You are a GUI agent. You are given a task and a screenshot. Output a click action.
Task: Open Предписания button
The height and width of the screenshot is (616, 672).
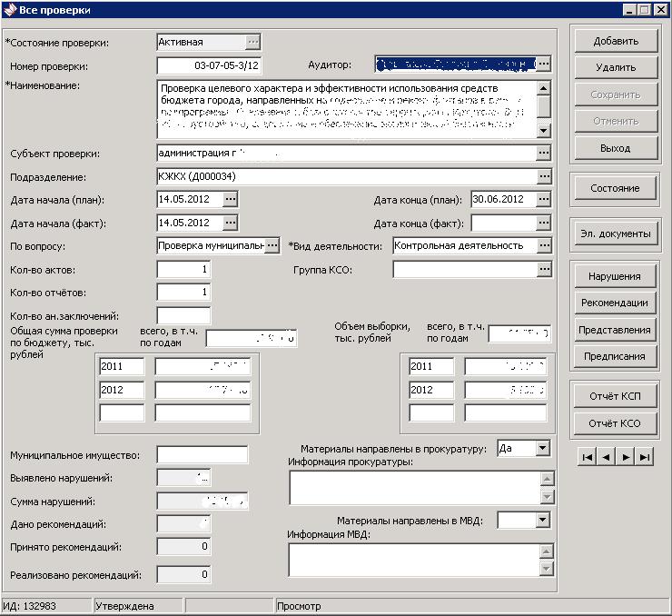point(615,356)
